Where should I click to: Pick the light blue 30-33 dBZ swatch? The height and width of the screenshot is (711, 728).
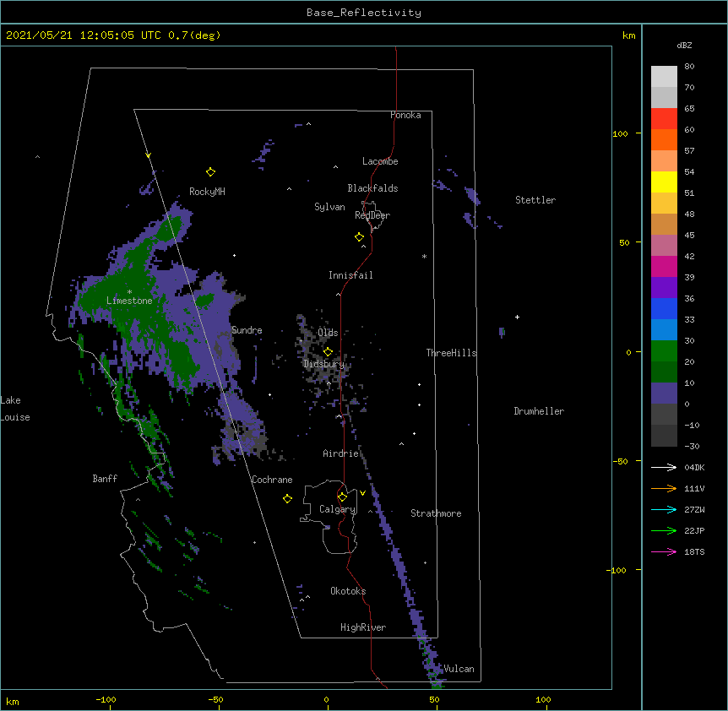pos(664,330)
